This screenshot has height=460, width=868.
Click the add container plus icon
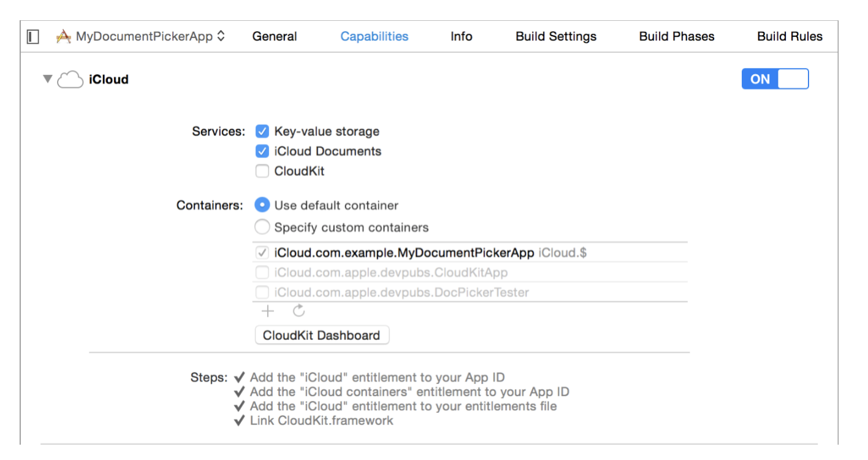(267, 311)
